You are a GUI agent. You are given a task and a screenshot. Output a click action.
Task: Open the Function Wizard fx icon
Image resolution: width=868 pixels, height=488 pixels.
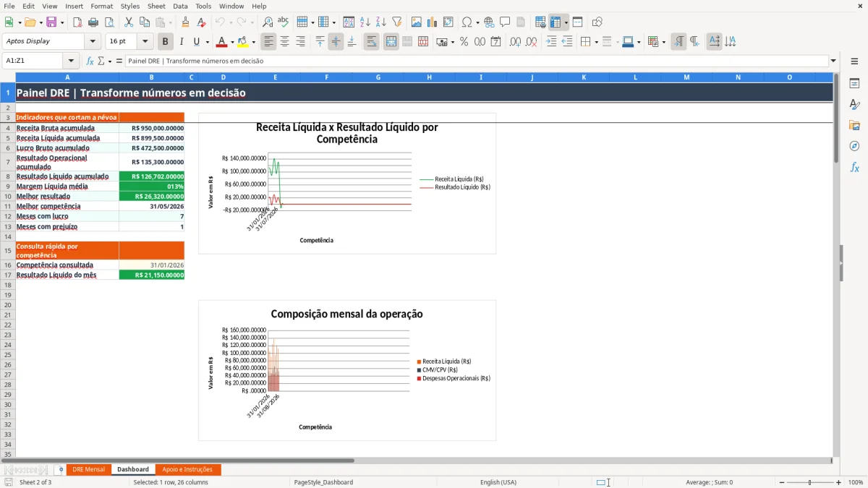[90, 61]
